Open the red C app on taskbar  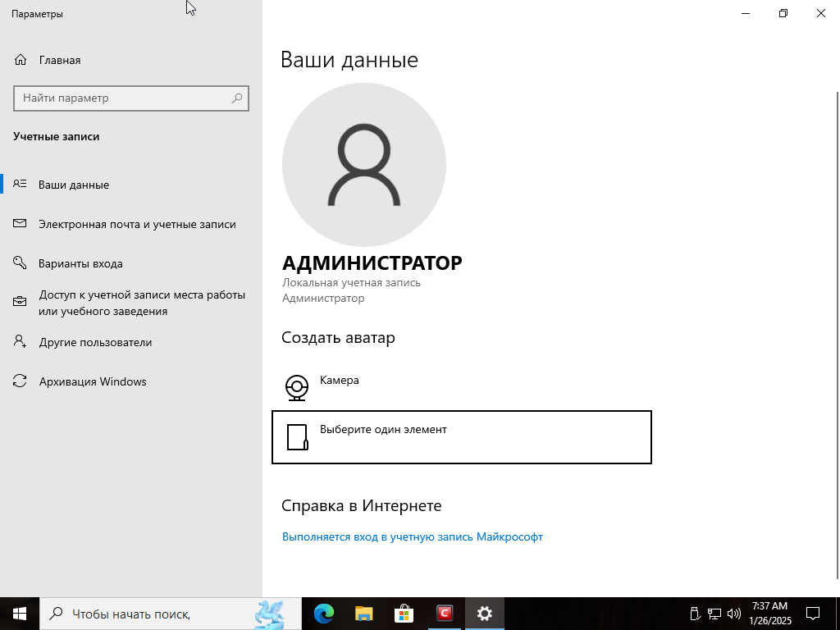tap(444, 614)
